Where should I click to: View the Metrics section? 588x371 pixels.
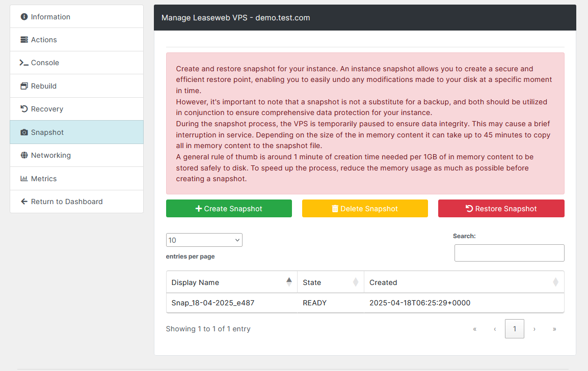click(76, 179)
